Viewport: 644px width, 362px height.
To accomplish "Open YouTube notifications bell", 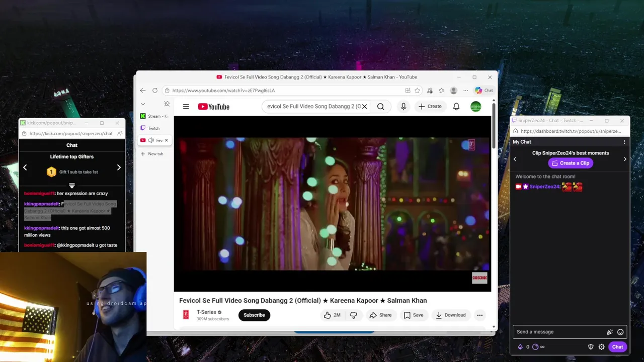I will tap(456, 107).
